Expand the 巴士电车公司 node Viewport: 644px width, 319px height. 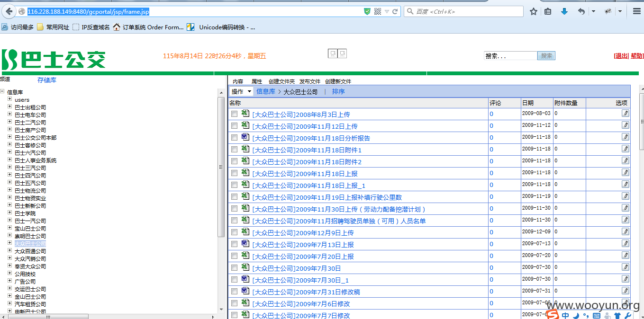click(x=9, y=115)
